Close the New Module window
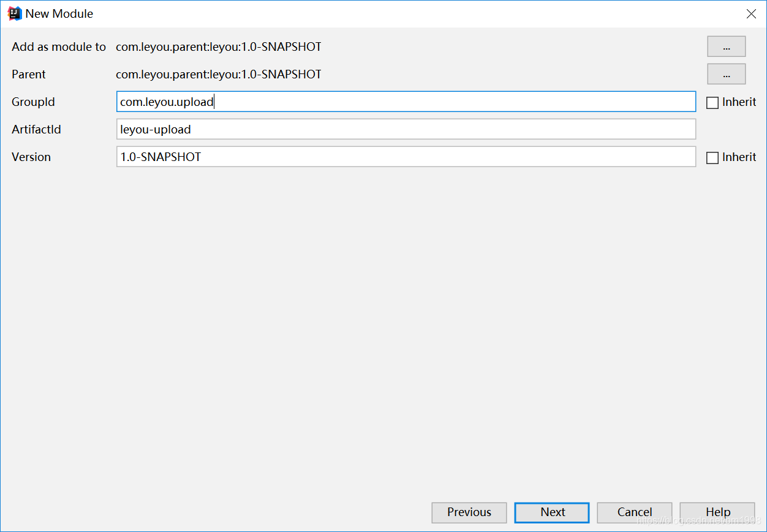Image resolution: width=767 pixels, height=532 pixels. click(751, 13)
